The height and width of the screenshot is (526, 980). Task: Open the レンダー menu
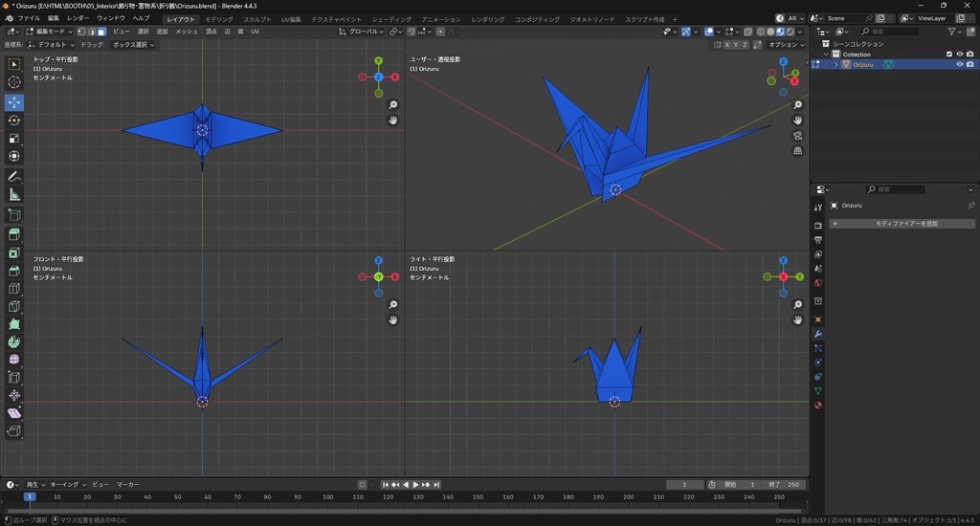point(78,19)
